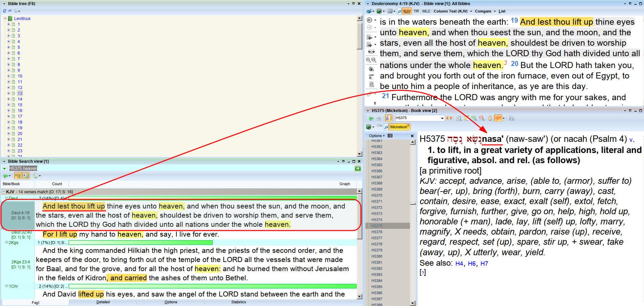Switch to the Detailed search tab

point(103,302)
